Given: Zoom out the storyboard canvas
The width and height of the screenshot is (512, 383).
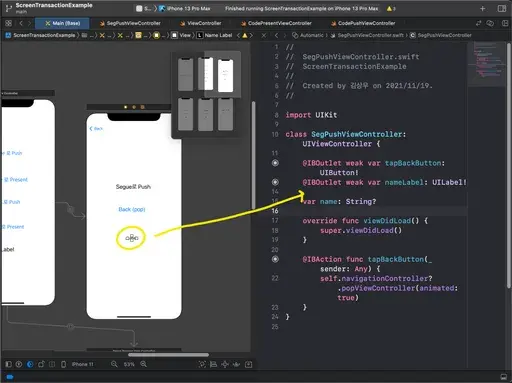Looking at the screenshot, I should coord(114,364).
